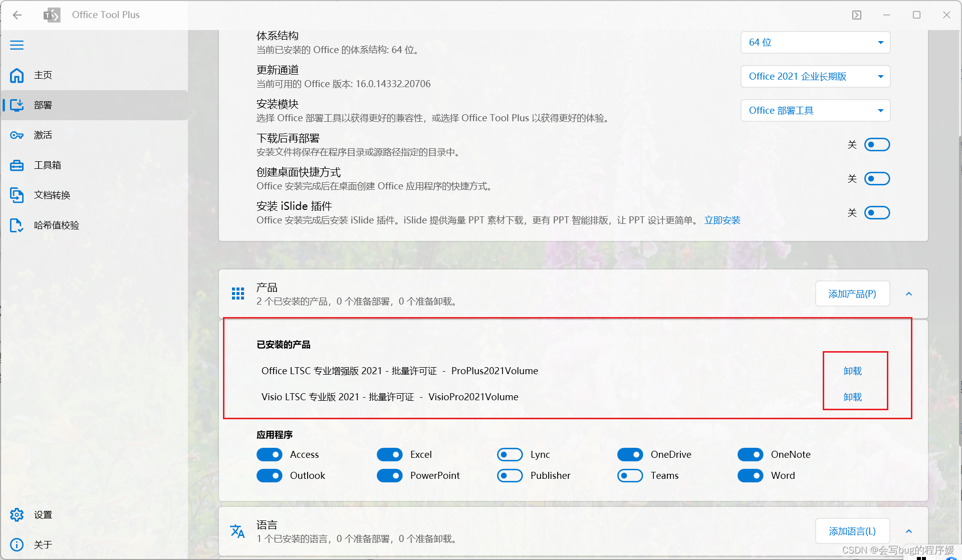This screenshot has width=962, height=560.
Task: Click the grid icon beside 产品
Action: [x=237, y=294]
